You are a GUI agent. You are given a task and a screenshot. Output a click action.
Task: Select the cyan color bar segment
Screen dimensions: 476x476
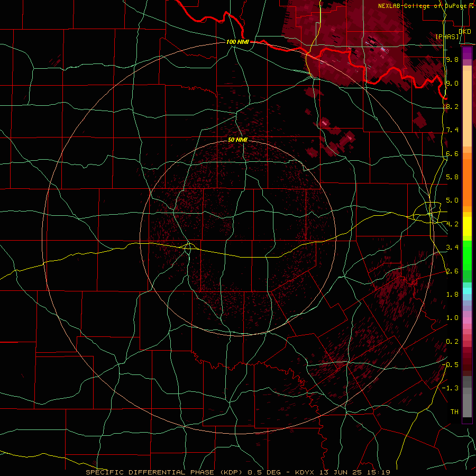[x=467, y=291]
